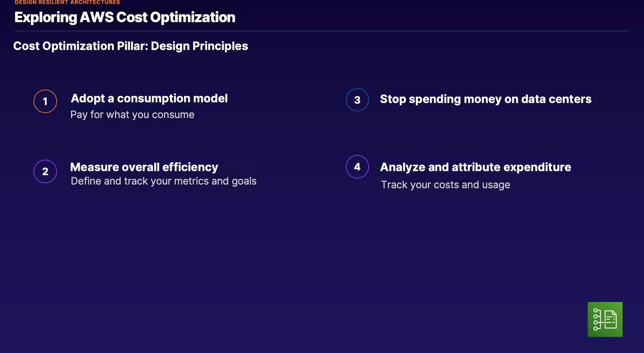This screenshot has height=353, width=644.
Task: Click the horizontal divider line below the title
Action: click(322, 31)
